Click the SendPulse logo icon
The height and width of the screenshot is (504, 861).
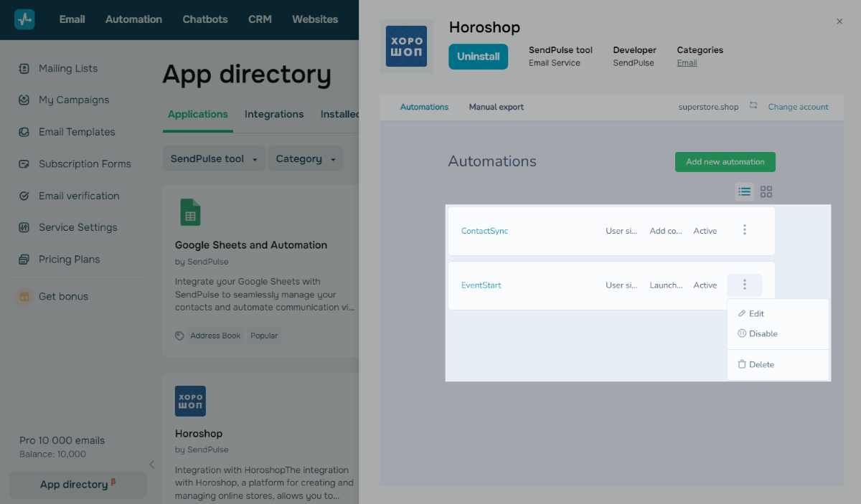tap(24, 19)
